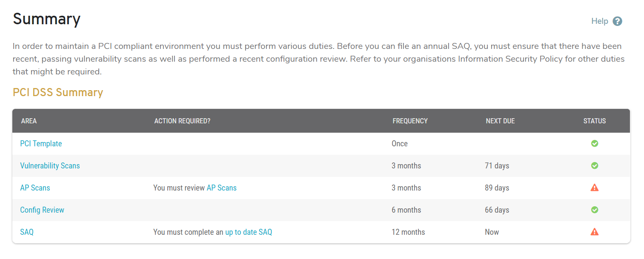Follow the 'AP Scans' action required link

(221, 188)
